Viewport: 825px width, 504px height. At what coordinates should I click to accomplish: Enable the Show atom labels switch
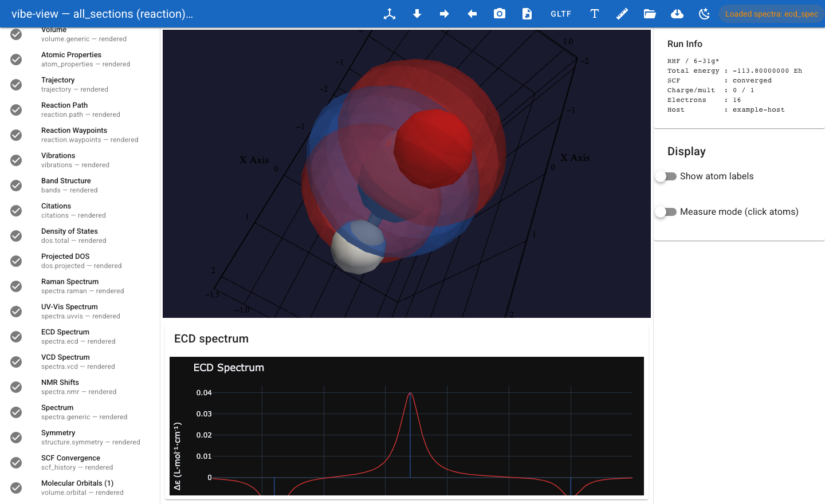tap(666, 176)
